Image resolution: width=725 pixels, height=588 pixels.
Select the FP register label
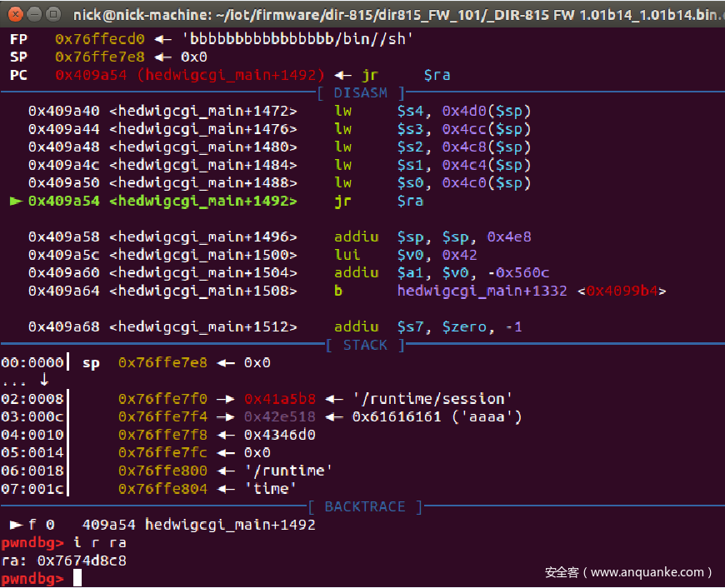coord(17,38)
